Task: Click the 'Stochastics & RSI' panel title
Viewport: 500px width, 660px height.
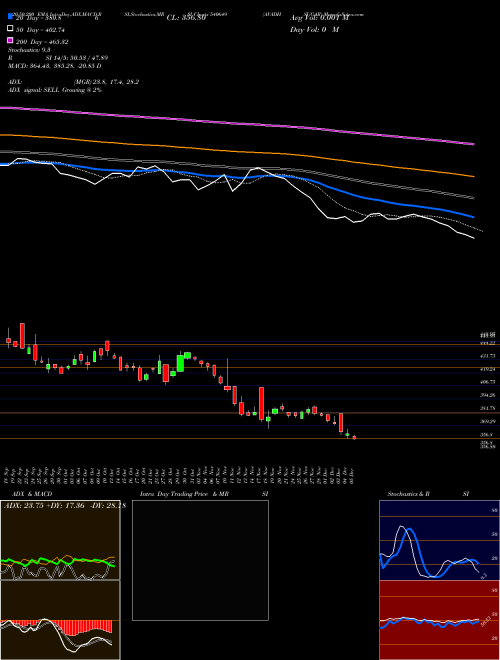Action: [x=428, y=494]
